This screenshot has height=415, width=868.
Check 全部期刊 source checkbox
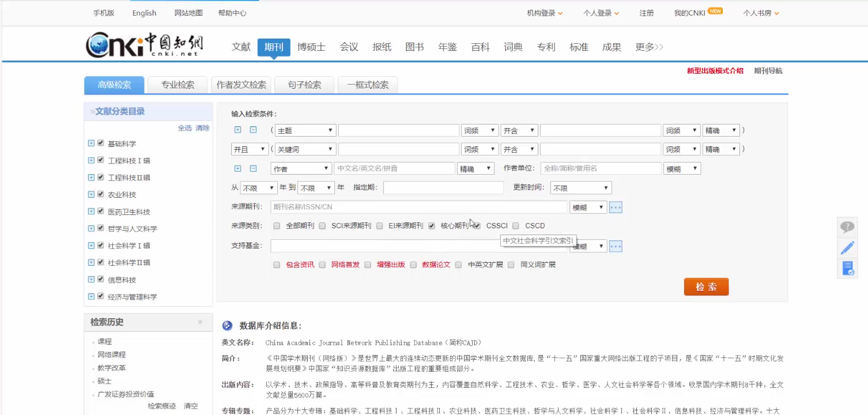277,226
